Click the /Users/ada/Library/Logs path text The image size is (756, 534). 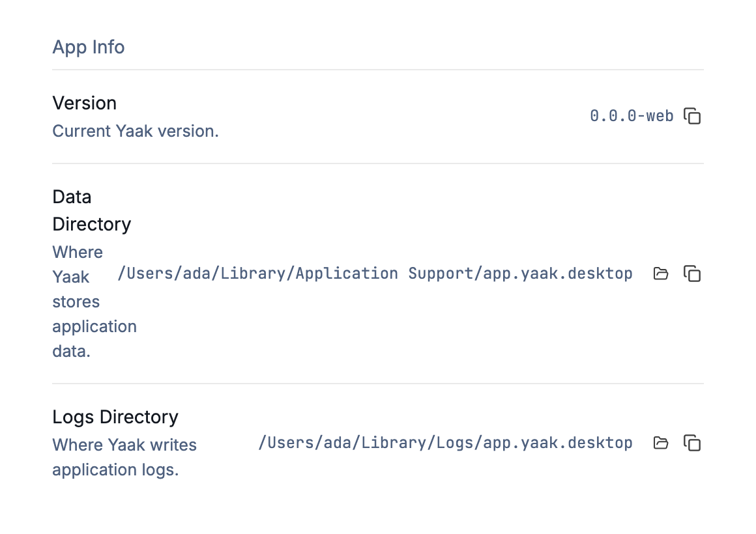click(445, 443)
